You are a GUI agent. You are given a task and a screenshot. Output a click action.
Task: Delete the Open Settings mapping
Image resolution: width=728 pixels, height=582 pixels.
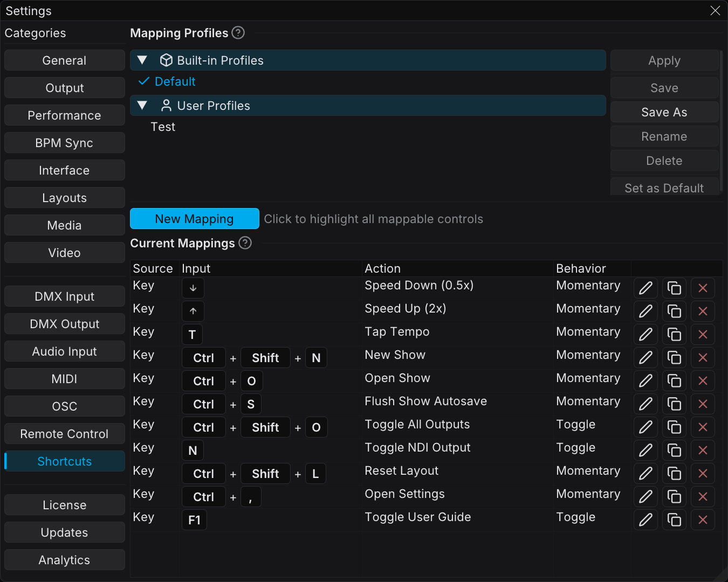(703, 497)
